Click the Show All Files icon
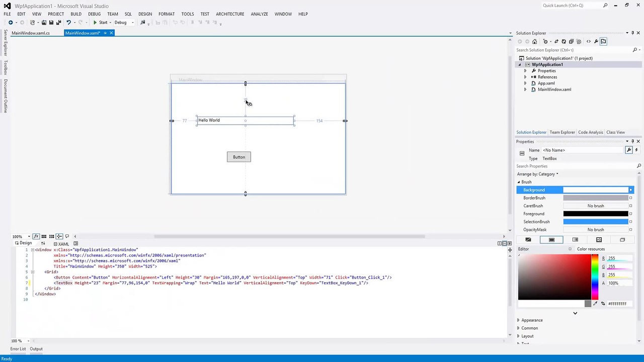The image size is (644, 362). tap(579, 42)
